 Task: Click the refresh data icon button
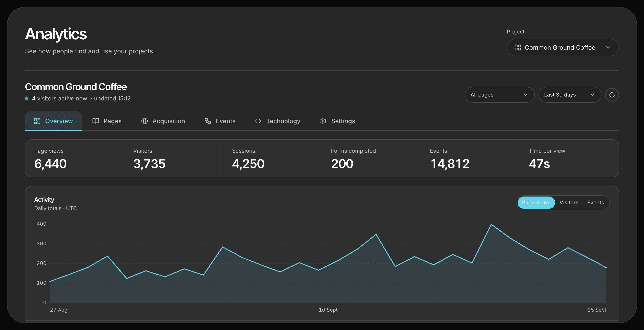tap(612, 95)
